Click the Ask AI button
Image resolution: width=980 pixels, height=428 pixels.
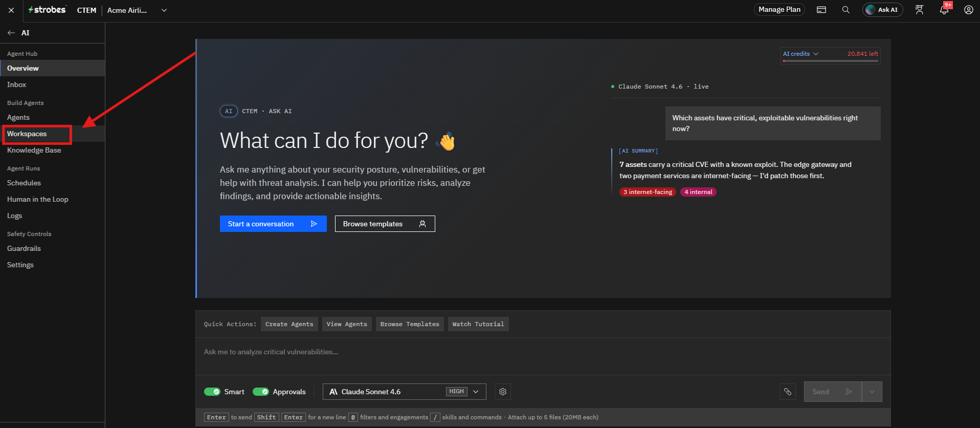(882, 10)
